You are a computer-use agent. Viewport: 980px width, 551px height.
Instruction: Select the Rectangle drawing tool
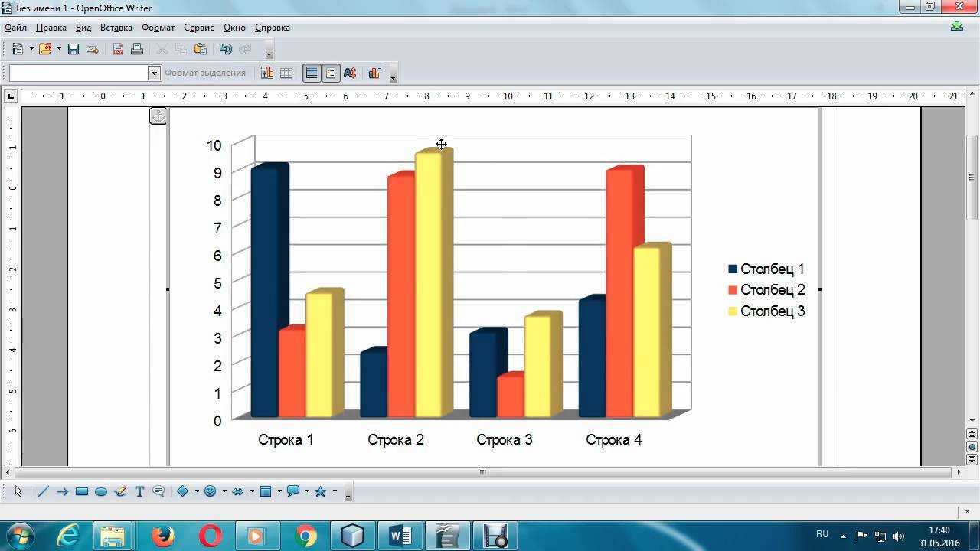82,491
